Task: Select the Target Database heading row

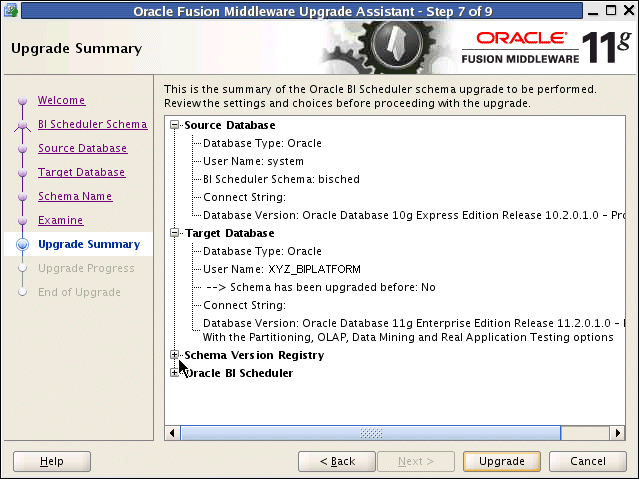Action: click(229, 233)
